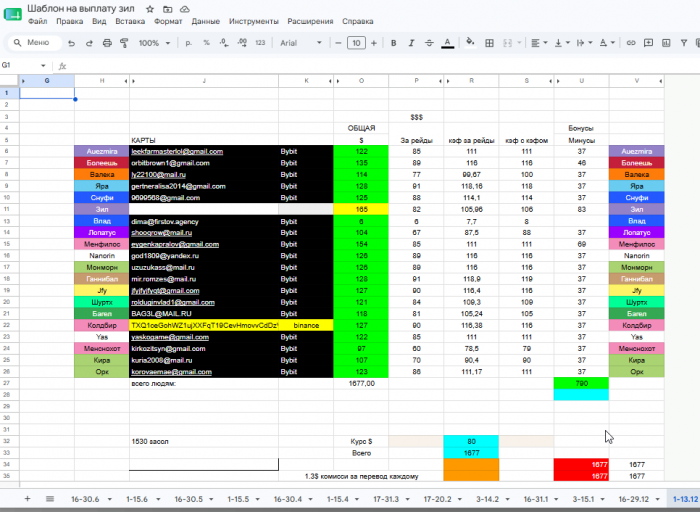
Task: Click the name box showing G1
Action: coord(23,65)
